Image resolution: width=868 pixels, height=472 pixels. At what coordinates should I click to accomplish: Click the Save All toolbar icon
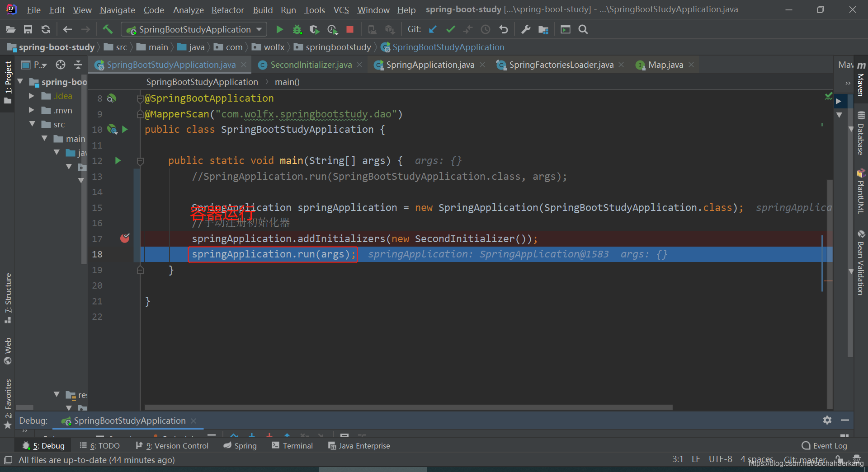pyautogui.click(x=28, y=29)
